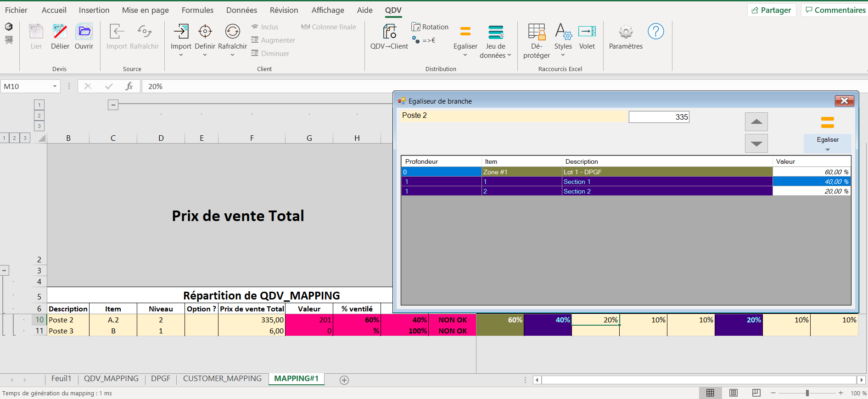Close the Egaliseur de branche dialog
The width and height of the screenshot is (868, 399).
point(844,101)
